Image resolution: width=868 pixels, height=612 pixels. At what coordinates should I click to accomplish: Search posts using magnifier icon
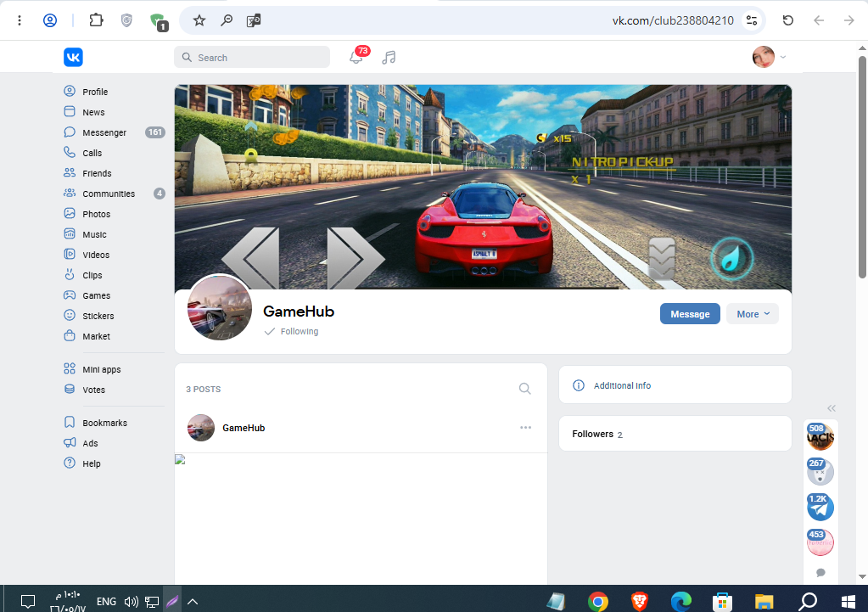pyautogui.click(x=524, y=389)
